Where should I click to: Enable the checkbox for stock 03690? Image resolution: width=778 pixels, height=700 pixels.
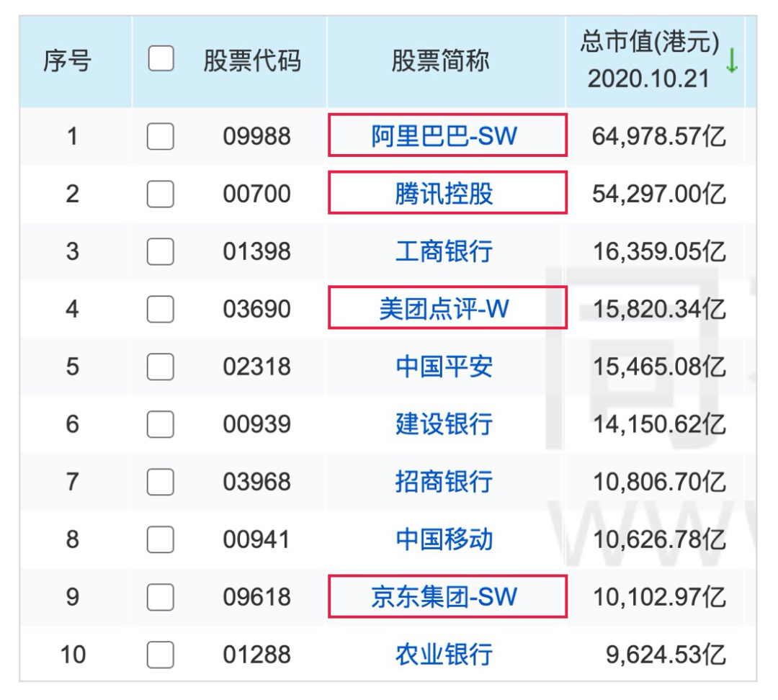click(160, 309)
